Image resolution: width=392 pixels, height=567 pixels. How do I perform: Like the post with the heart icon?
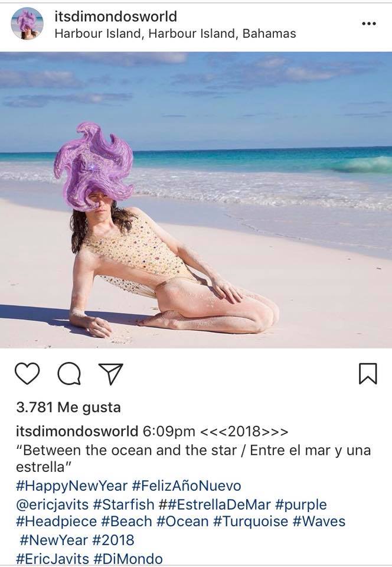[27, 373]
